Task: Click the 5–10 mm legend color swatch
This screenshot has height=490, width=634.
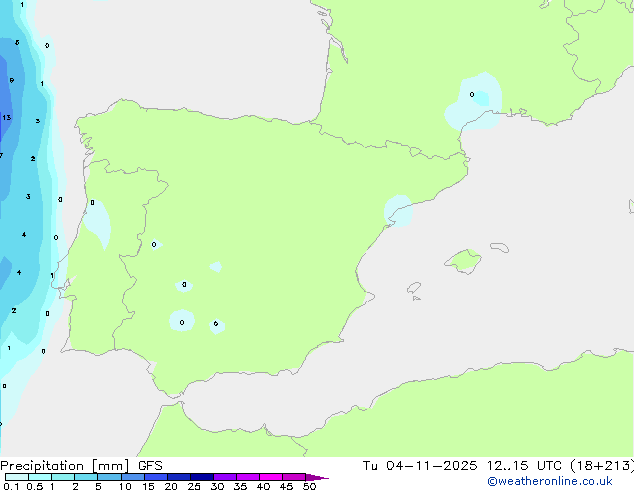Action: point(109,477)
